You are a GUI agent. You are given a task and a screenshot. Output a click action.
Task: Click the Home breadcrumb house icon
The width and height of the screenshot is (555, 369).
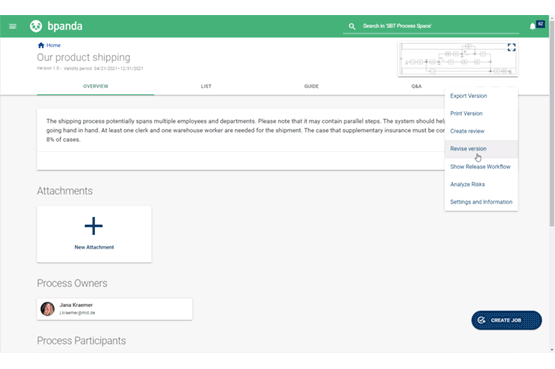coord(41,45)
